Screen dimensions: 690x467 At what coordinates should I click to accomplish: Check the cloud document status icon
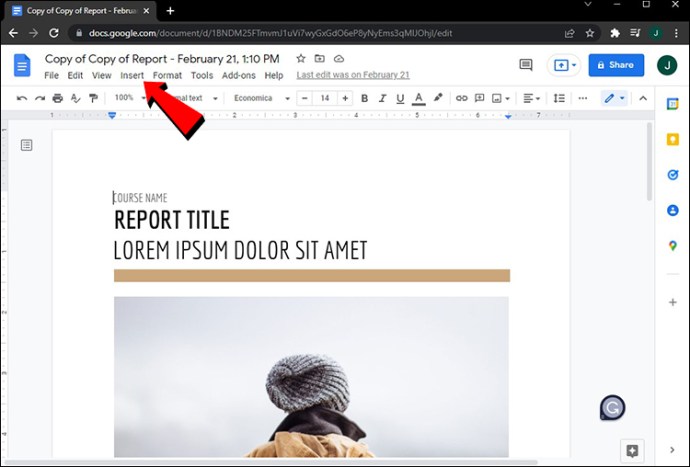coord(339,59)
